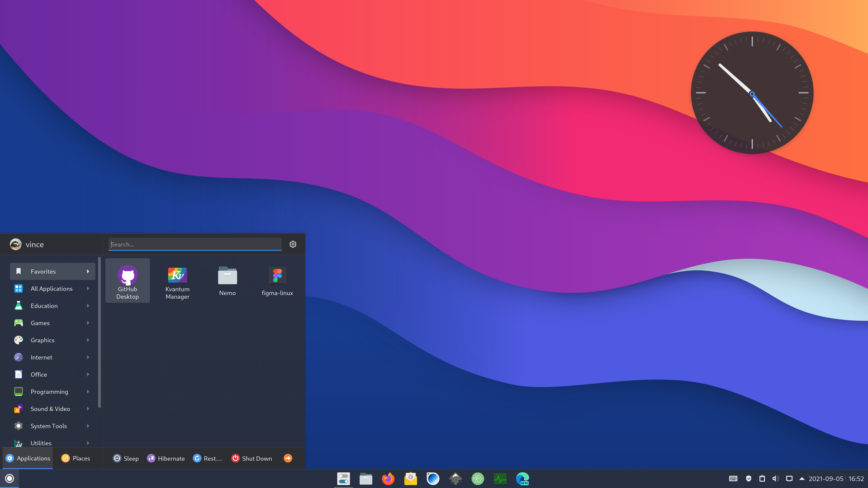
Task: Expand the Programming category arrow
Action: tap(88, 392)
